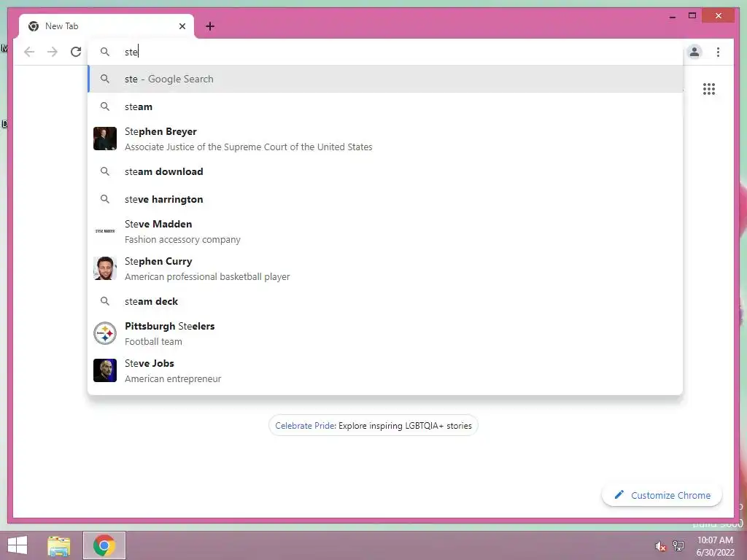Screen dimensions: 747x560
Task: Close the Chrome window
Action: 719,16
